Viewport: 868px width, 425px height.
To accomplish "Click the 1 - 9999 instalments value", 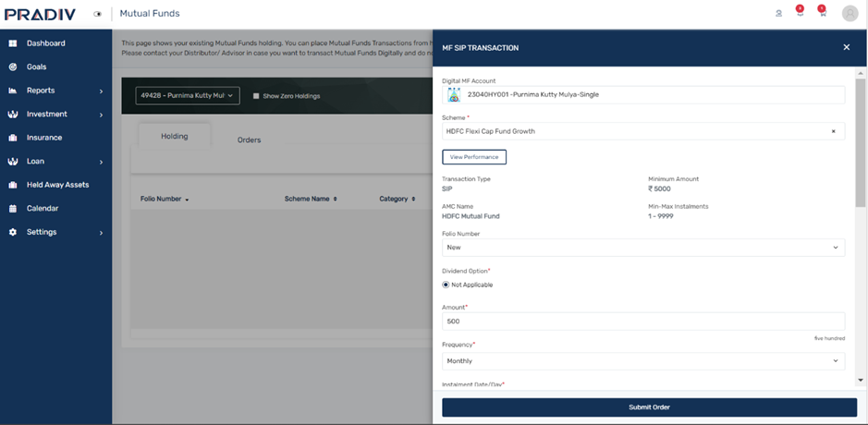I will click(661, 216).
